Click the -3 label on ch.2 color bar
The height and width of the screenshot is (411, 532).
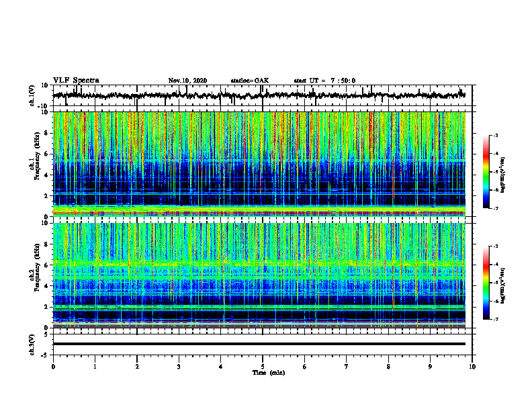click(x=496, y=246)
